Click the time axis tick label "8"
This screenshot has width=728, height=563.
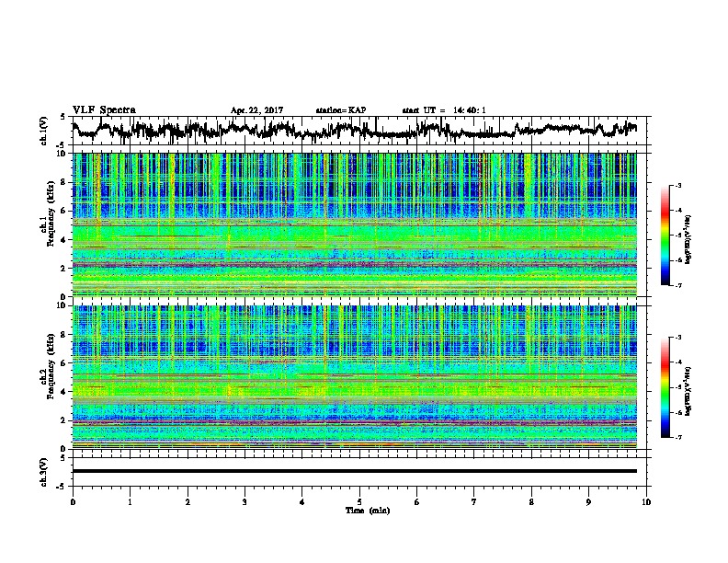pos(531,502)
